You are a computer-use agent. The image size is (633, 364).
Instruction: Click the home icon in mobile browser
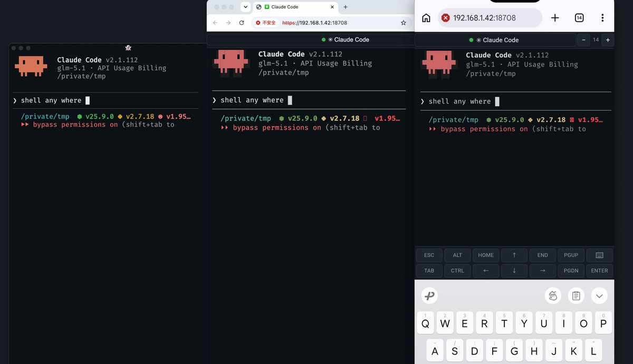(x=426, y=18)
